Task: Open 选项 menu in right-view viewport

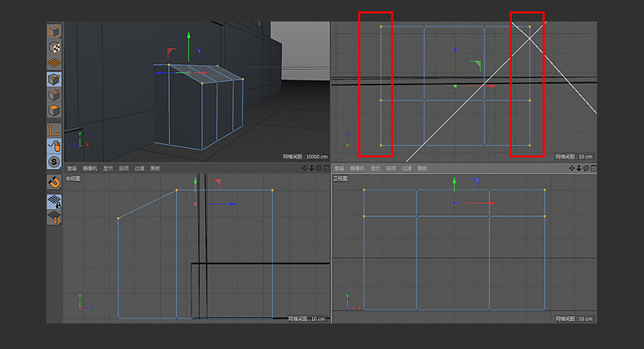Action: pyautogui.click(x=124, y=168)
